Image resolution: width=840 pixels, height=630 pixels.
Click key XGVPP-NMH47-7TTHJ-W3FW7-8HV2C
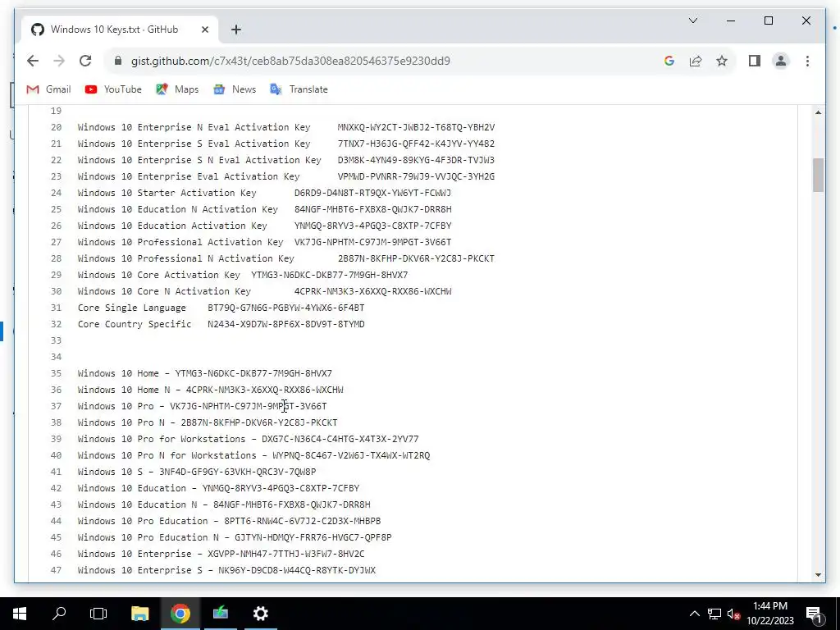coord(286,554)
